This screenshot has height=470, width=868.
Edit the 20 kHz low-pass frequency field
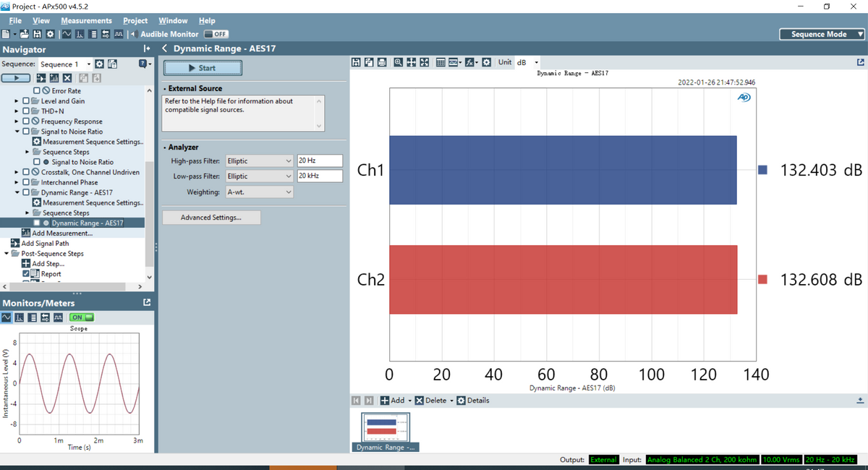(x=319, y=176)
